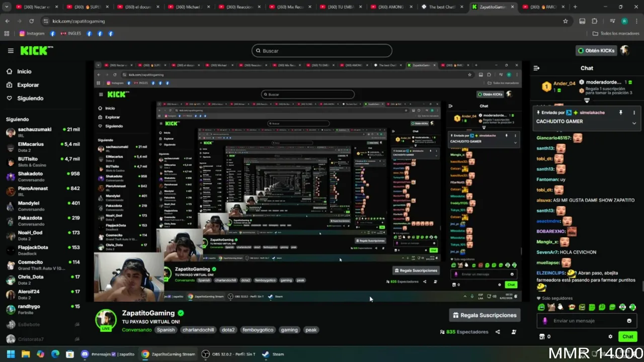
Task: Expand the pinned CACHUDITO GAMER message
Action: click(634, 123)
